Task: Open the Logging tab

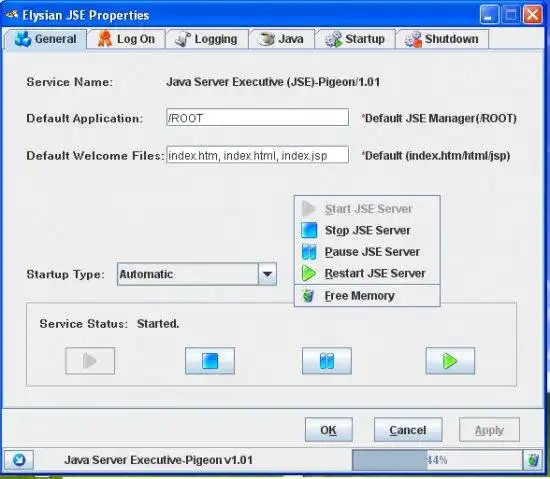Action: click(x=207, y=39)
